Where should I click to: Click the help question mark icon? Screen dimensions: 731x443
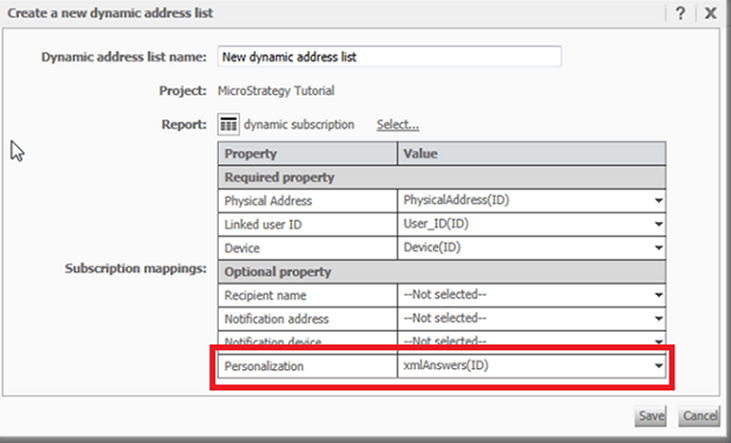tap(680, 13)
